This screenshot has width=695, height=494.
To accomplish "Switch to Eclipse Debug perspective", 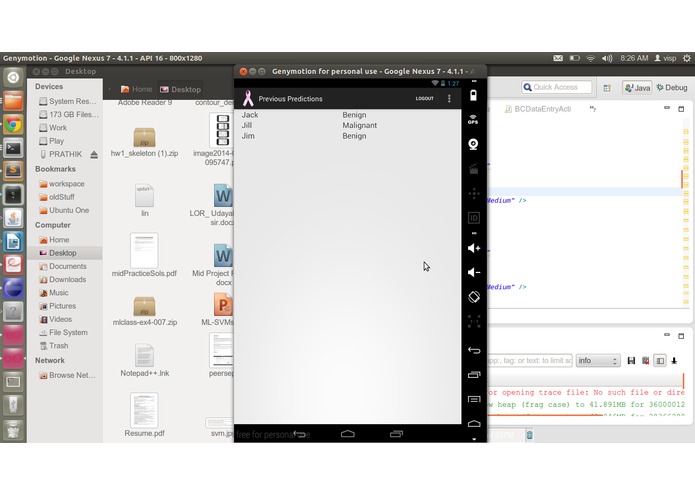I will (x=672, y=88).
